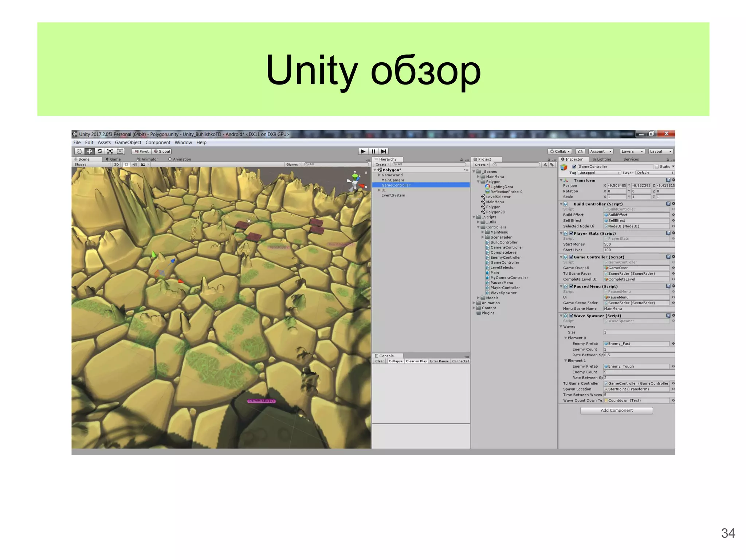Screen dimensions: 746x560
Task: Select the Rotate tool
Action: [99, 151]
